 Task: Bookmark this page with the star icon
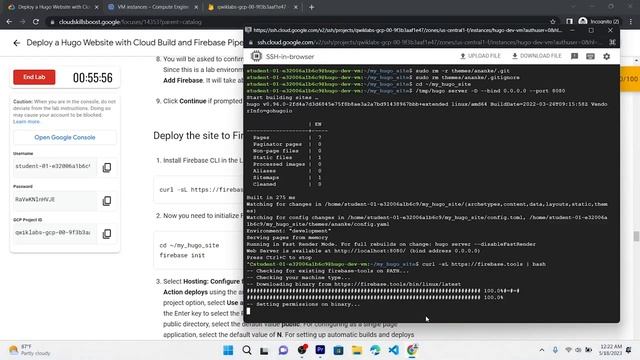(x=553, y=22)
